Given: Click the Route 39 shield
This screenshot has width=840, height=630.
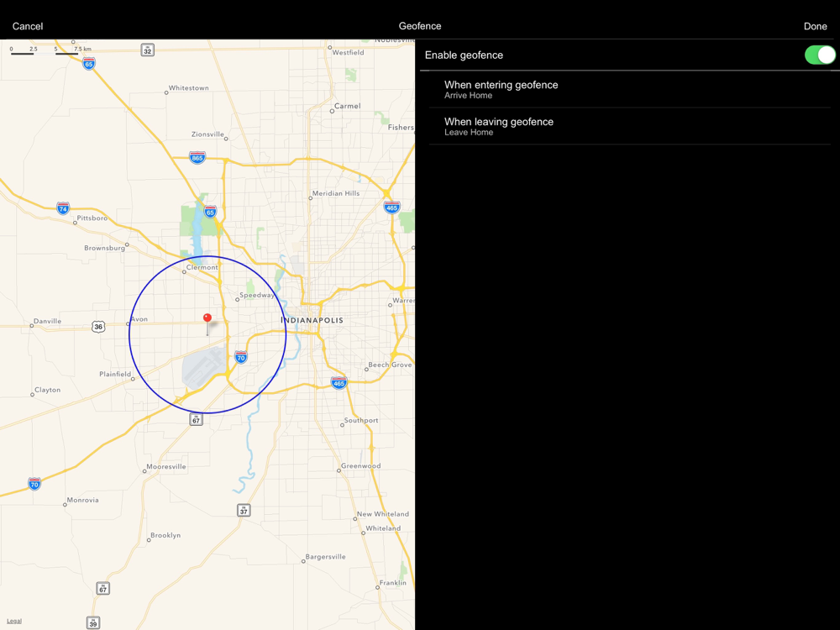Looking at the screenshot, I should [93, 622].
